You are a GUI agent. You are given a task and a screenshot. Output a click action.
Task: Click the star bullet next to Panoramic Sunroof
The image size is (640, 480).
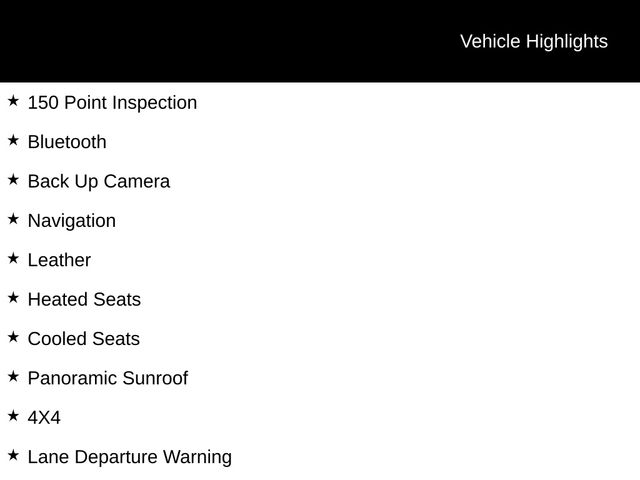coord(13,376)
